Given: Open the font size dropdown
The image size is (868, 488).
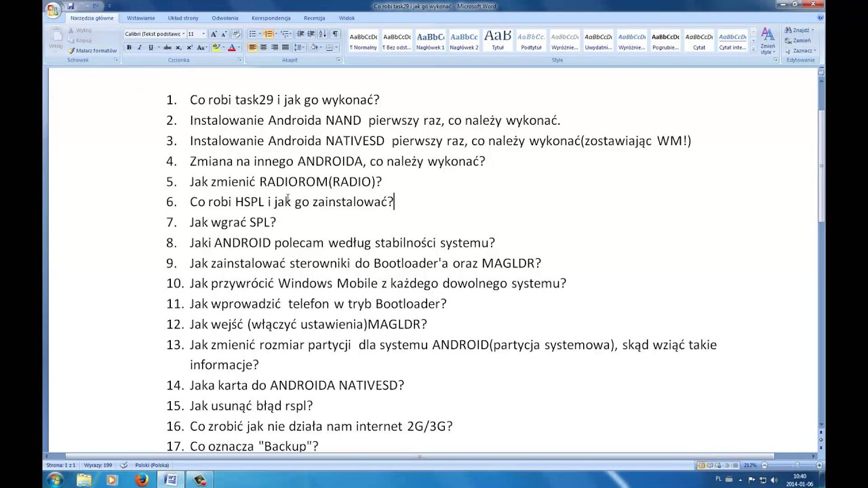Looking at the screenshot, I should click(x=204, y=34).
